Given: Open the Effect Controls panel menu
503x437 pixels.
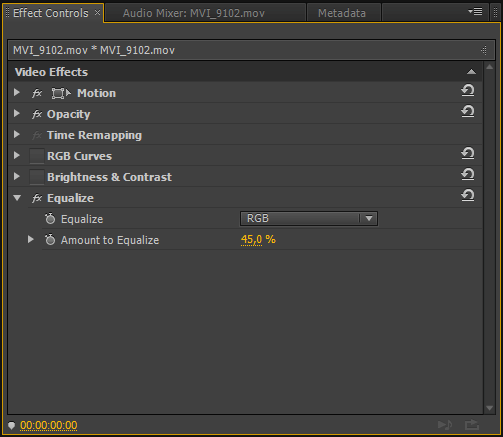Looking at the screenshot, I should click(475, 12).
